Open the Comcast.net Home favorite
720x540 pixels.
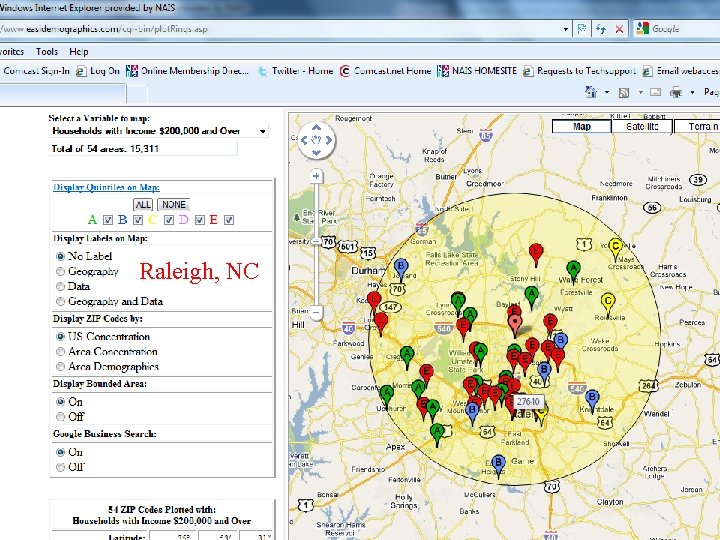pos(385,71)
